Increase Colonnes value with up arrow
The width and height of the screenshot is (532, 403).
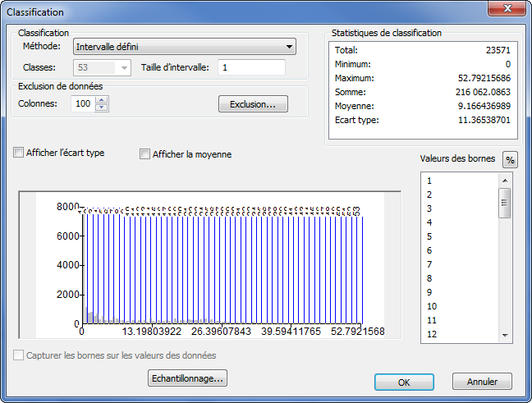pos(102,100)
